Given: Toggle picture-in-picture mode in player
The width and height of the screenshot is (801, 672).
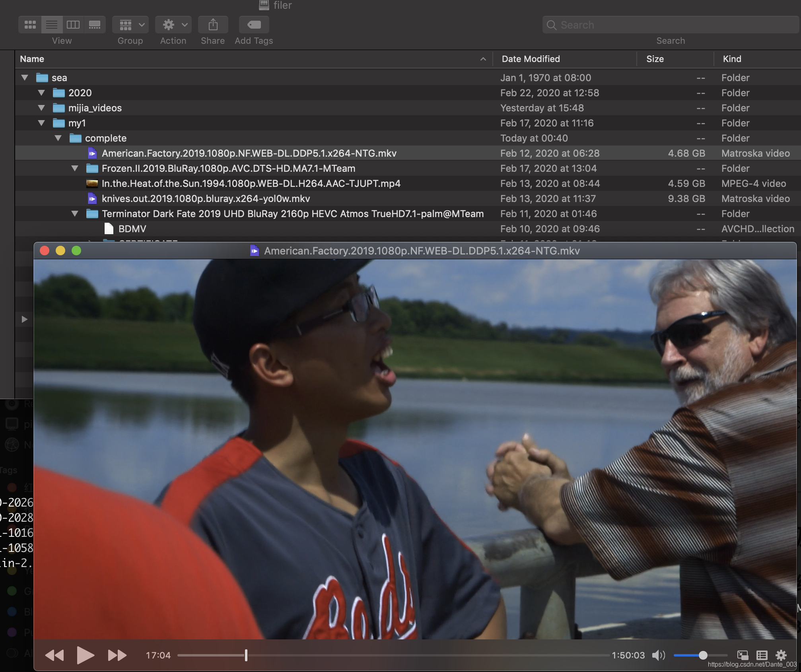Looking at the screenshot, I should click(743, 655).
